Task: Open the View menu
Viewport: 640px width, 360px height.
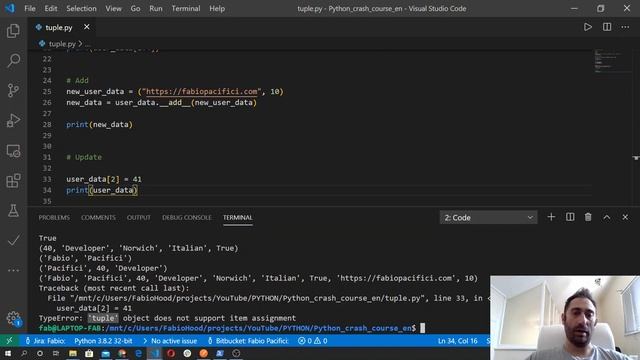Action: (x=113, y=9)
